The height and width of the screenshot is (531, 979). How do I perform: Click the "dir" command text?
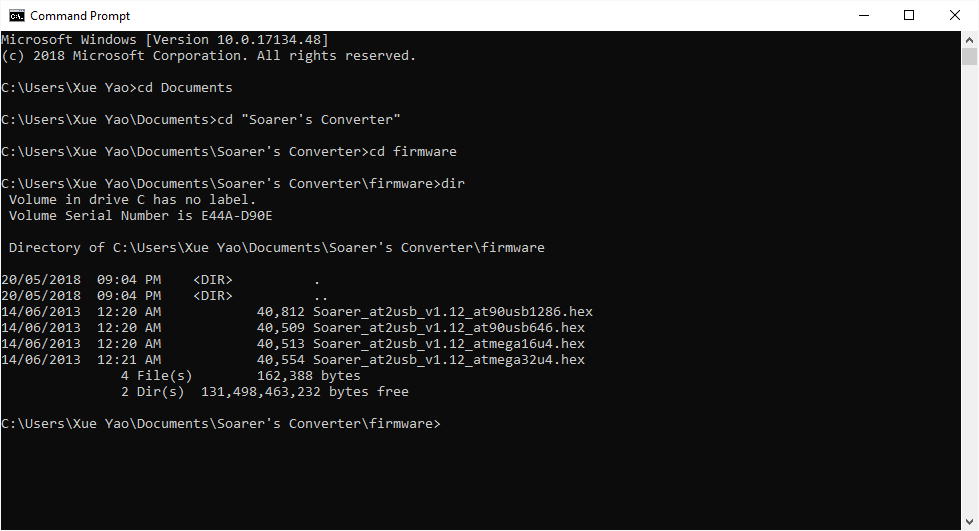(453, 184)
